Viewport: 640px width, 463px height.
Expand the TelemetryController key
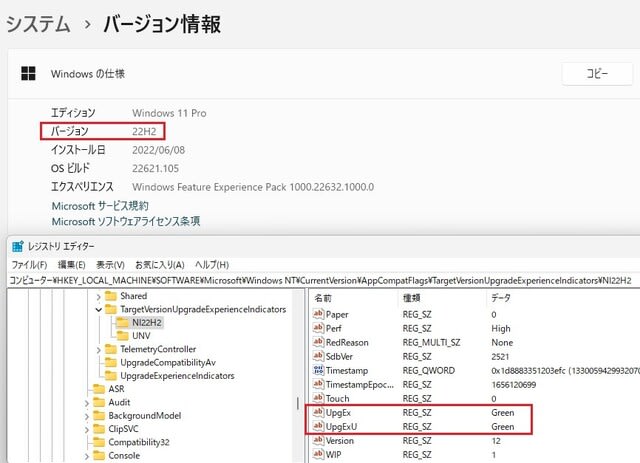click(98, 349)
